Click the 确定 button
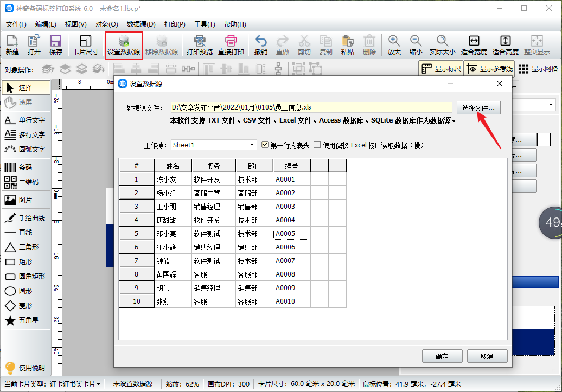This screenshot has width=562, height=392. point(442,356)
